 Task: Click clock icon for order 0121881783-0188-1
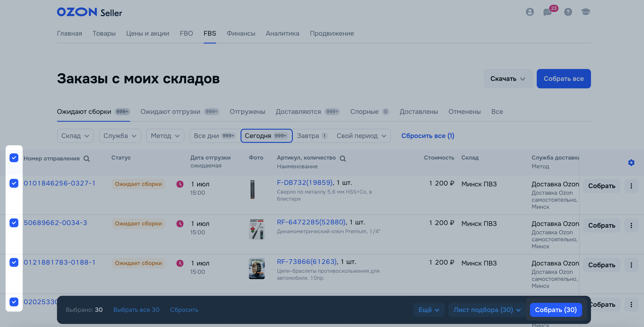pos(180,263)
